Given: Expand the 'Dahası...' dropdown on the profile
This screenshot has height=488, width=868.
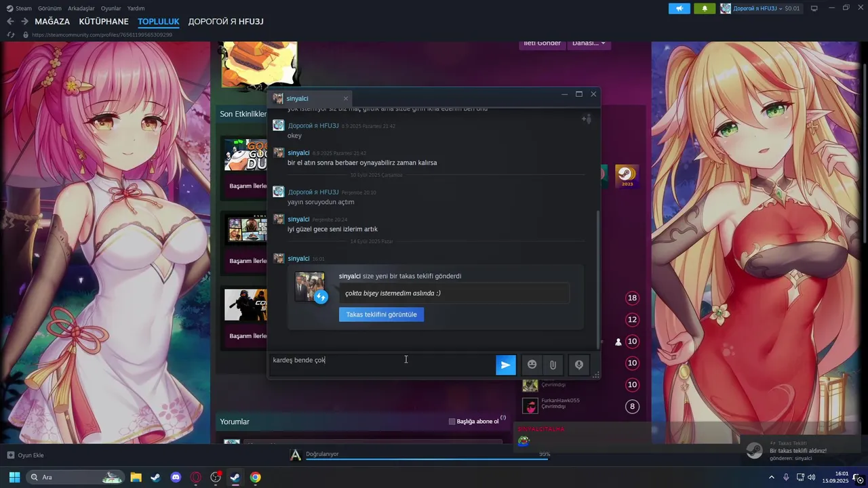Looking at the screenshot, I should 589,43.
